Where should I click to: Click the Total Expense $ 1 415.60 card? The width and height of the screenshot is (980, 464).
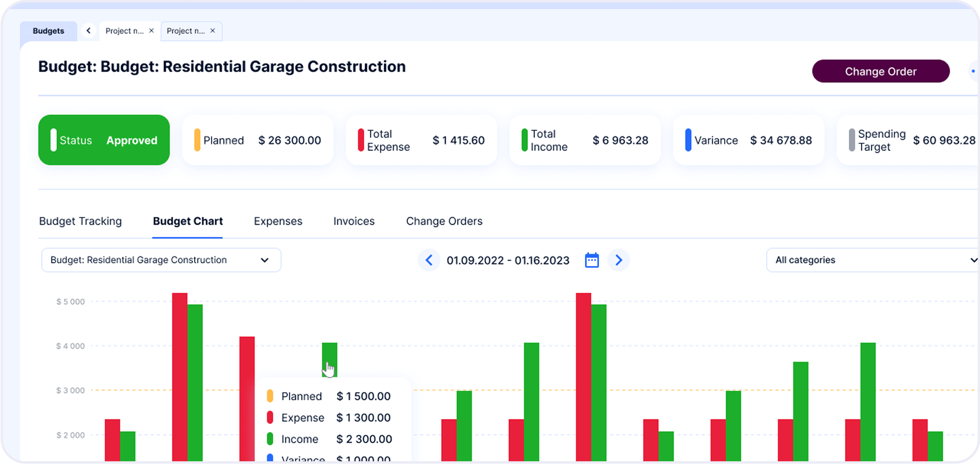(x=421, y=140)
